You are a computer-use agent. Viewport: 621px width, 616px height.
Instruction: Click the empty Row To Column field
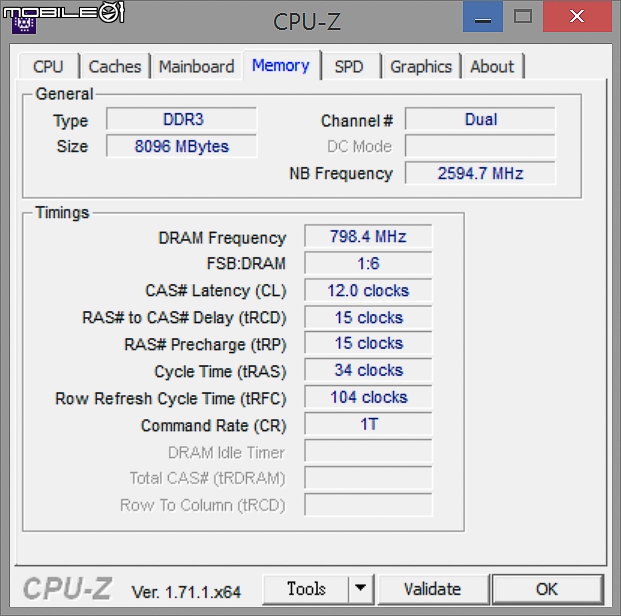(x=368, y=505)
